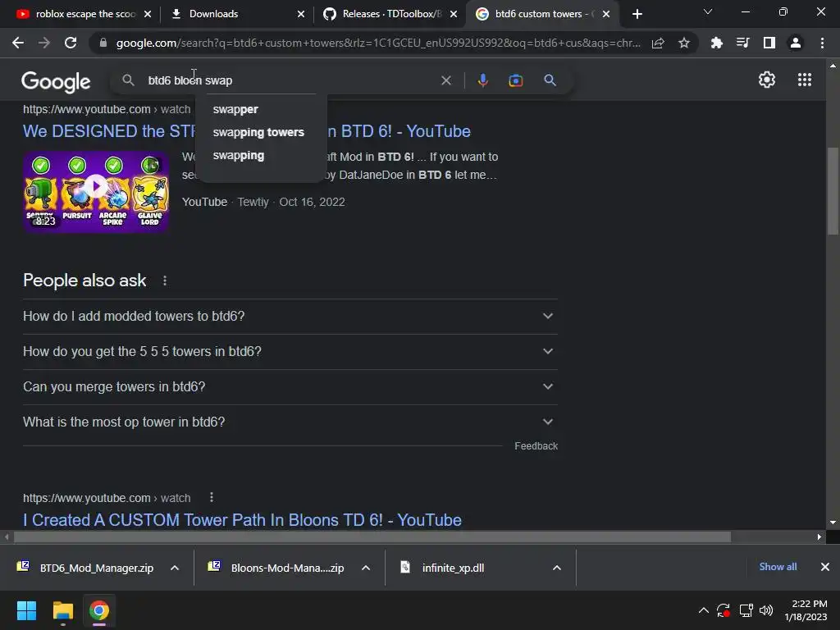Image resolution: width=840 pixels, height=630 pixels.
Task: Open Windows Start menu
Action: coord(26,610)
